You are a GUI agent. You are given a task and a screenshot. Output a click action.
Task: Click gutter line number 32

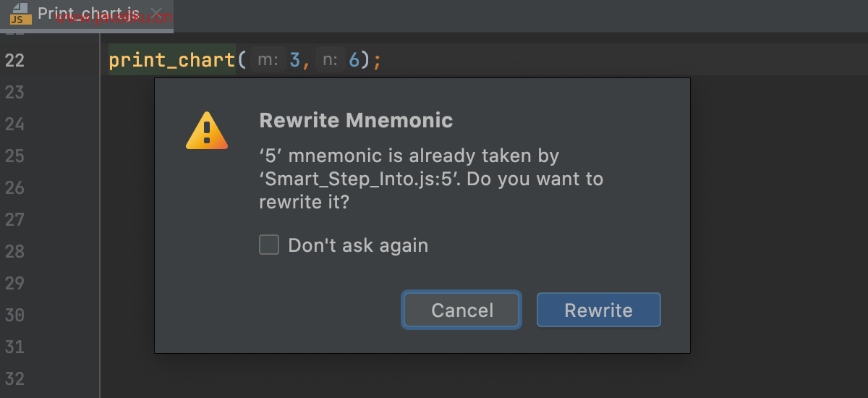coord(14,379)
